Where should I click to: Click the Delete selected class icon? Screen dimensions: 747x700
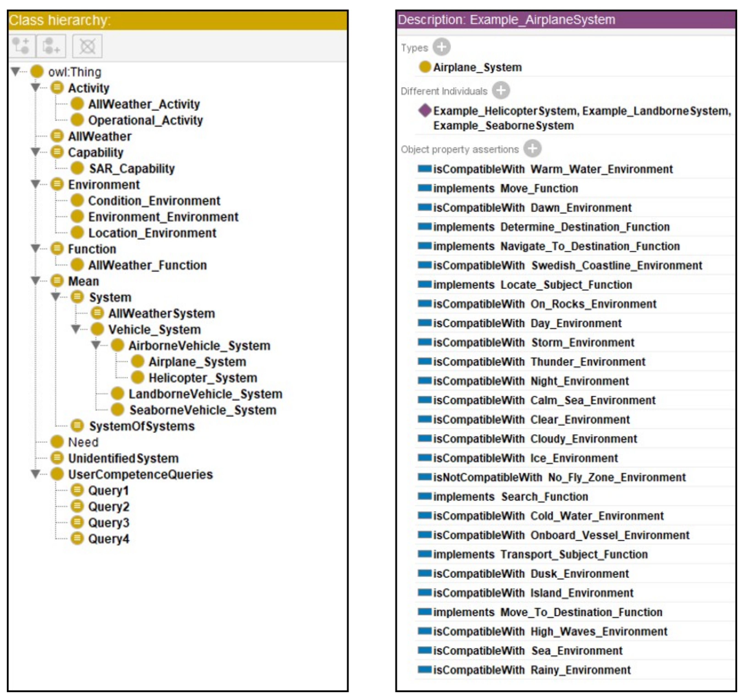[87, 46]
